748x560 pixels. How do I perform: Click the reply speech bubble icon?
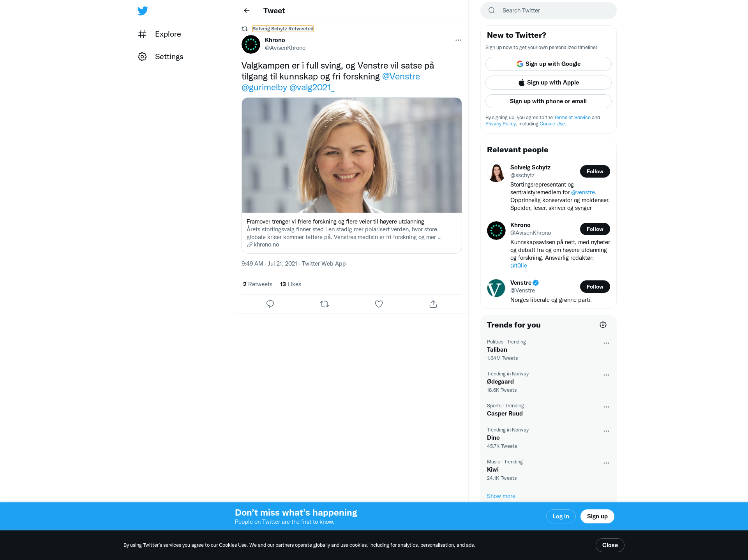(x=270, y=304)
